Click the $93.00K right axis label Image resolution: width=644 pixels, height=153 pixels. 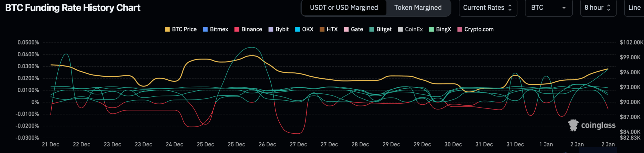pyautogui.click(x=630, y=87)
